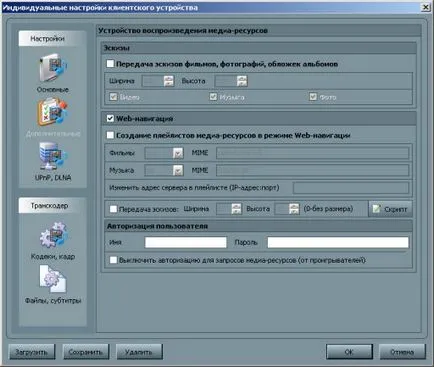Click the server address IP-адрес:порт field
The height and width of the screenshot is (367, 434).
[351, 188]
